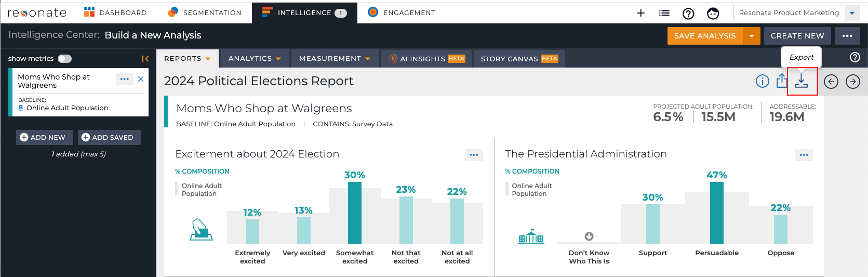Viewport: 868px width, 277px height.
Task: Switch to the Segmentation tab
Action: pos(205,12)
